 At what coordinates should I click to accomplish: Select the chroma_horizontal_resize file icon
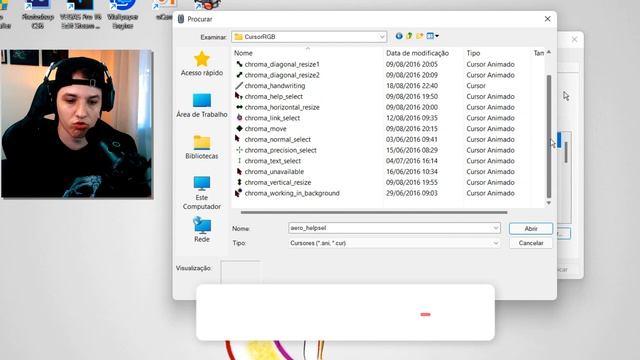pos(239,107)
